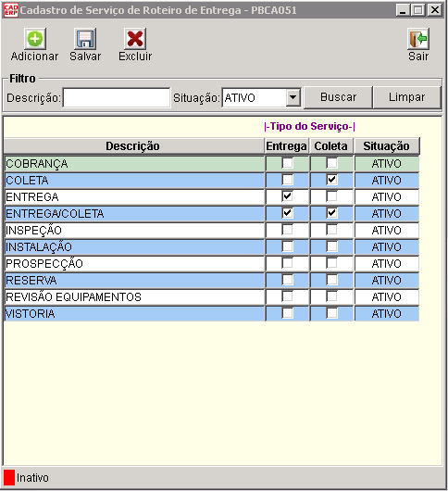
Task: Uncheck Coleta checkbox on COLETA row
Action: tap(331, 180)
